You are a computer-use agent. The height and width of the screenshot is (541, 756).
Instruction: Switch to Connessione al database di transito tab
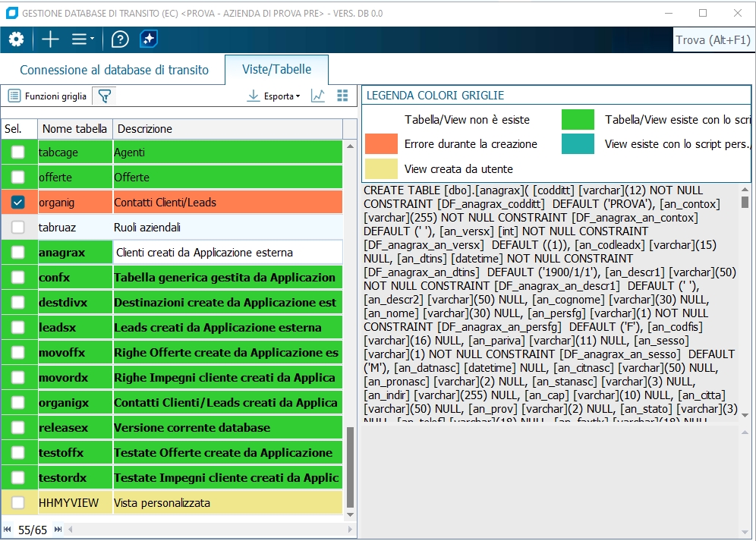click(x=114, y=70)
